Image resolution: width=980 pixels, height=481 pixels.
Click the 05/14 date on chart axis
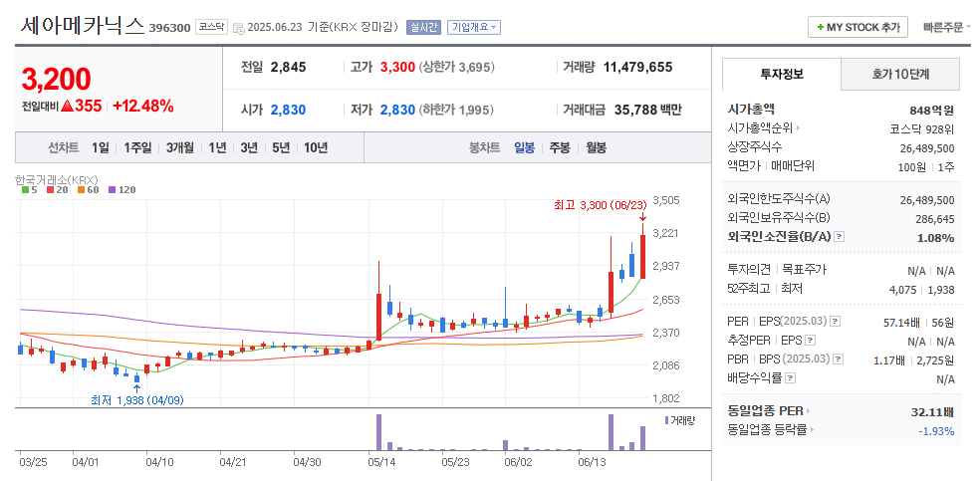pyautogui.click(x=380, y=462)
